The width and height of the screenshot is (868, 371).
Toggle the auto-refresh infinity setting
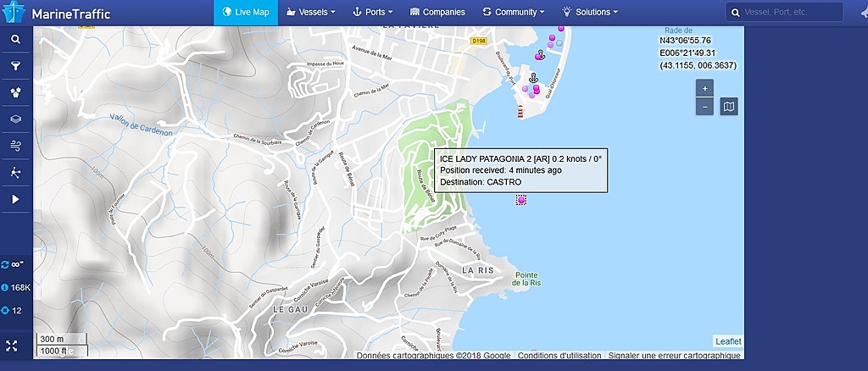click(13, 265)
